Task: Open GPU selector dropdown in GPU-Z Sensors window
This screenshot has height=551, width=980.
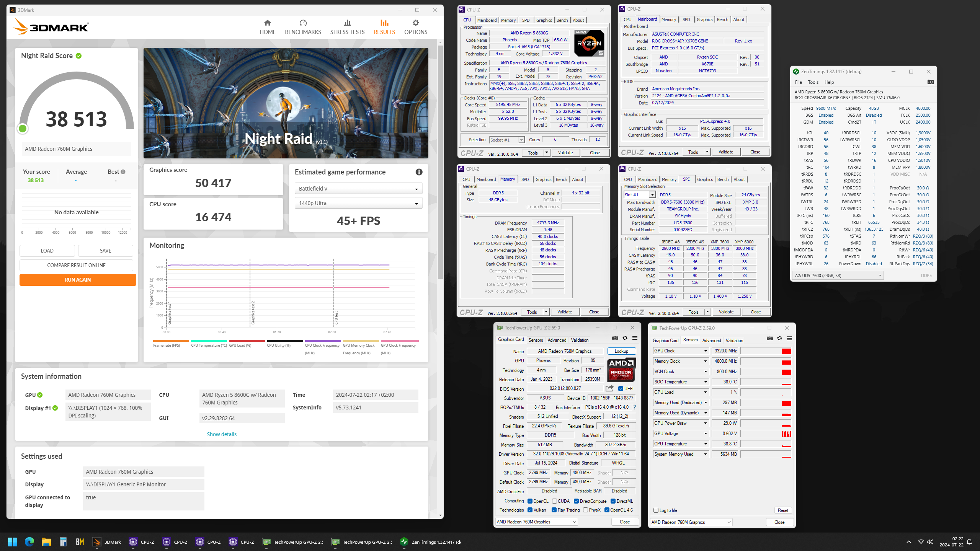Action: click(691, 522)
